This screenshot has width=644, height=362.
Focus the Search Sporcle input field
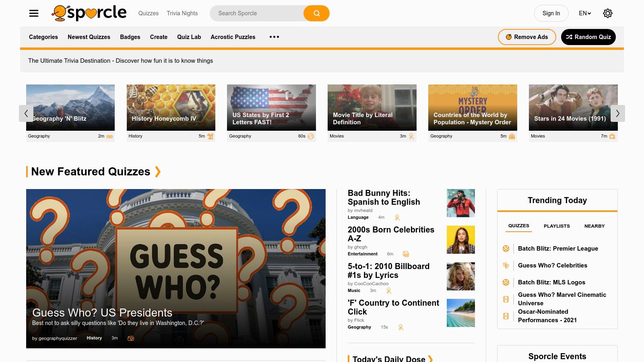click(258, 13)
